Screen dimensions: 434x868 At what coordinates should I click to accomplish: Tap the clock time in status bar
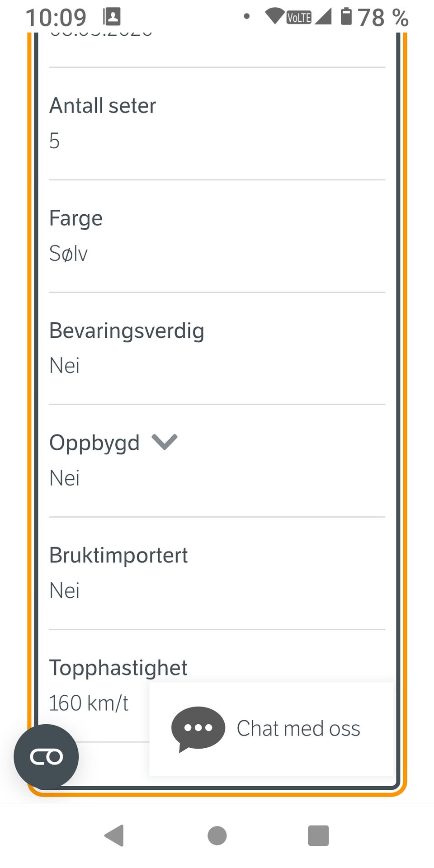click(56, 18)
